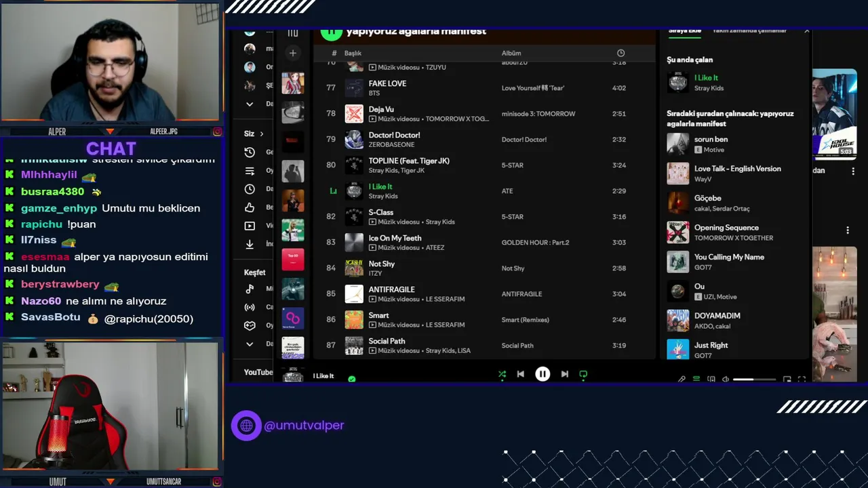868x488 pixels.
Task: Open YouTube your videos play icon
Action: click(x=250, y=226)
